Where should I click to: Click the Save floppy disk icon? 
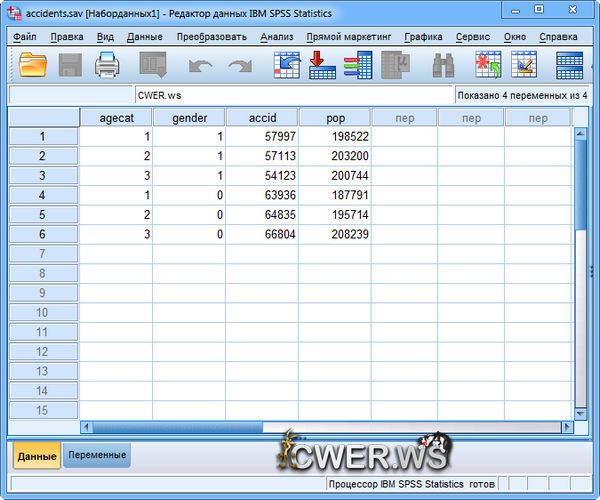coord(70,65)
